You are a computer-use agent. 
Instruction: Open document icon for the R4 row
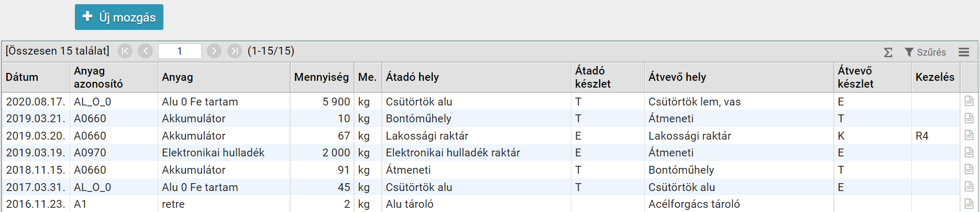pyautogui.click(x=969, y=135)
